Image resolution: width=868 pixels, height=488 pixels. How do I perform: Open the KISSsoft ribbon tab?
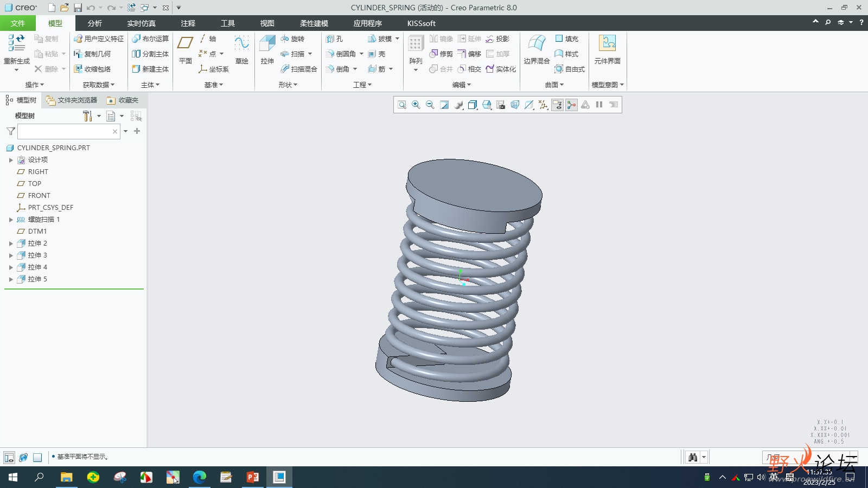422,23
